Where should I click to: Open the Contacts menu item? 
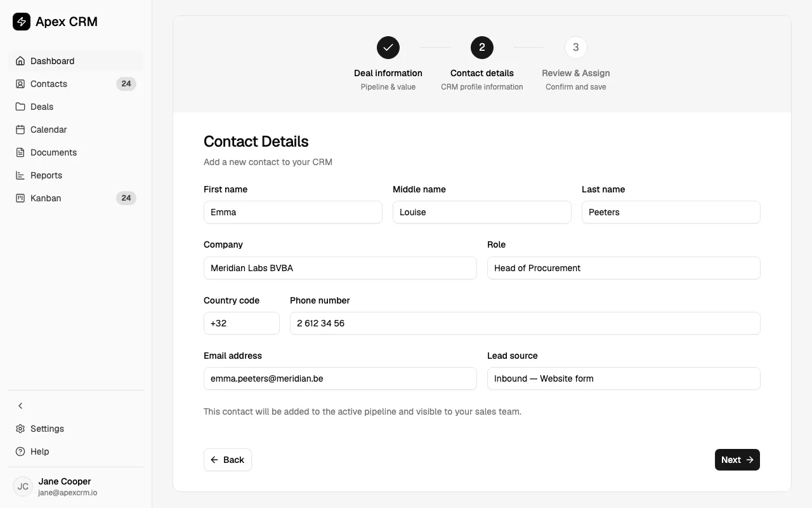tap(76, 84)
